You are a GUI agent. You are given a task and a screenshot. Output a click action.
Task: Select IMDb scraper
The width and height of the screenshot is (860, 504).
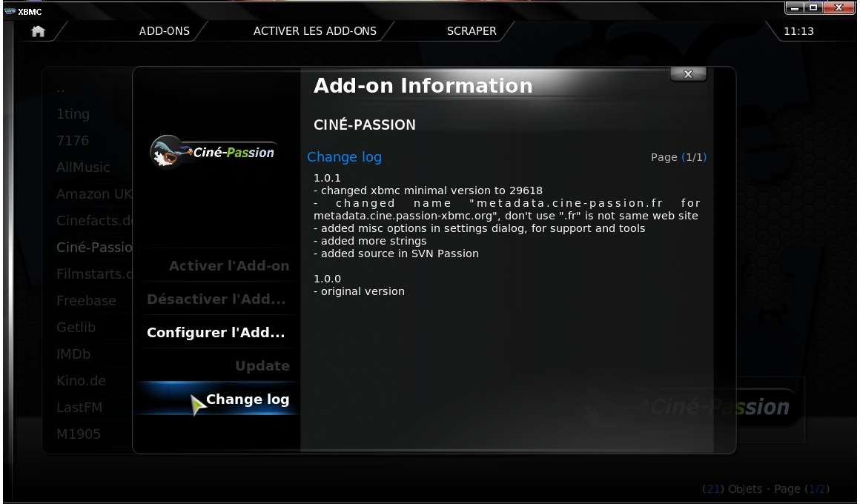73,354
